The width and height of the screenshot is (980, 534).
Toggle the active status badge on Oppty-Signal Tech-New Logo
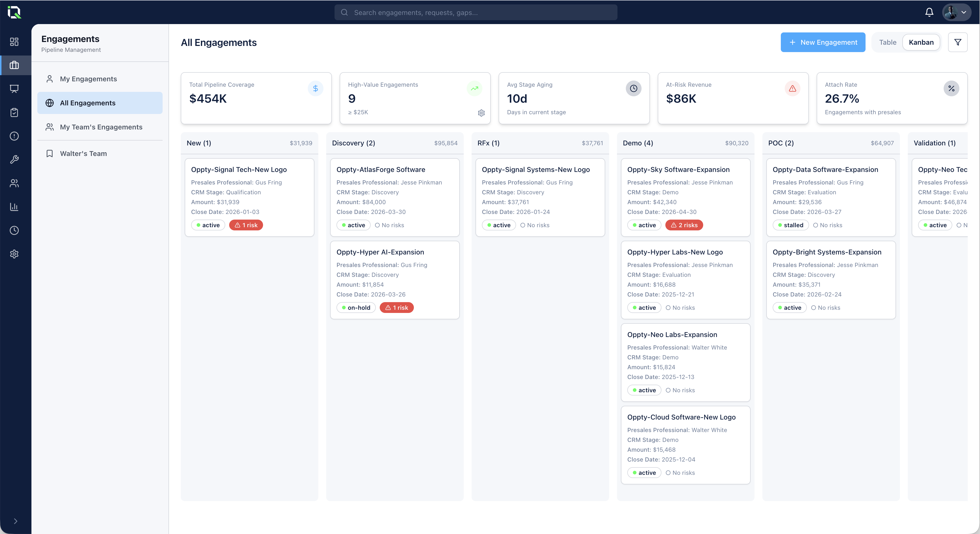pyautogui.click(x=208, y=225)
